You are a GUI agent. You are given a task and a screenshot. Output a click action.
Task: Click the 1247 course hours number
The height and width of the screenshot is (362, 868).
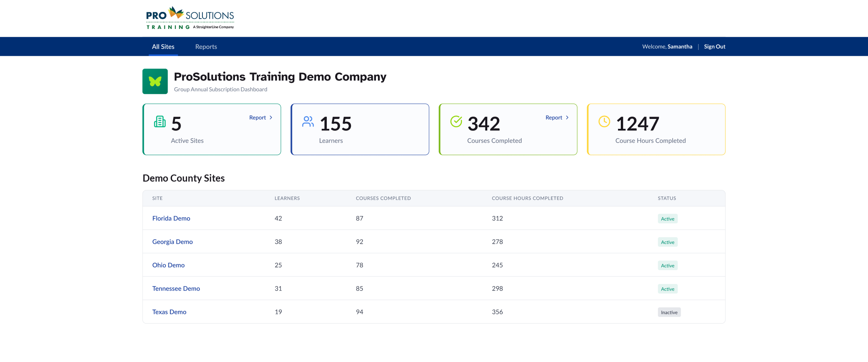[x=637, y=124]
